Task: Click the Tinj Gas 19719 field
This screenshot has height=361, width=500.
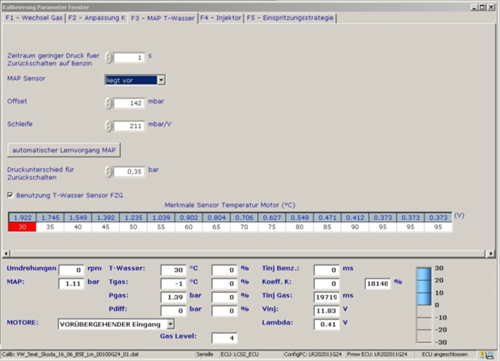Action: coord(326,297)
